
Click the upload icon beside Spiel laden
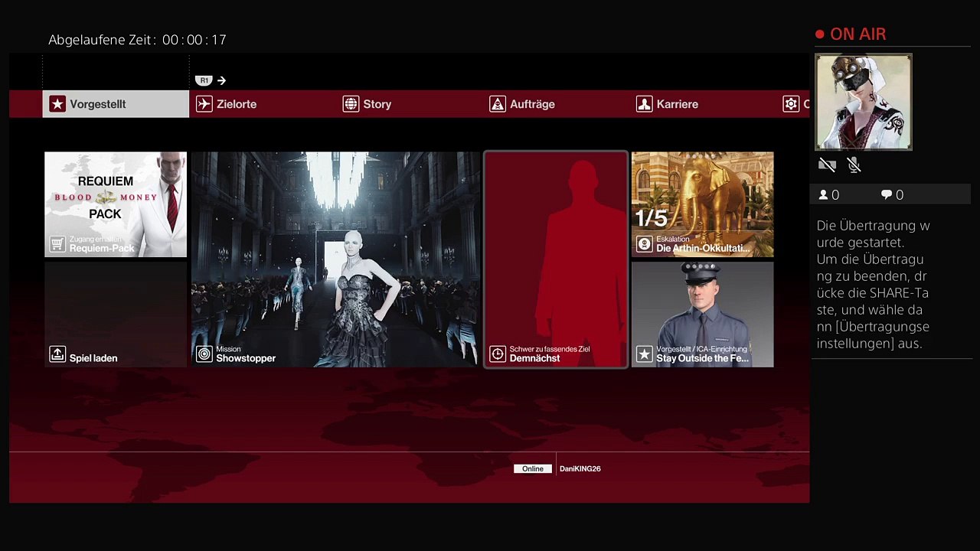57,354
